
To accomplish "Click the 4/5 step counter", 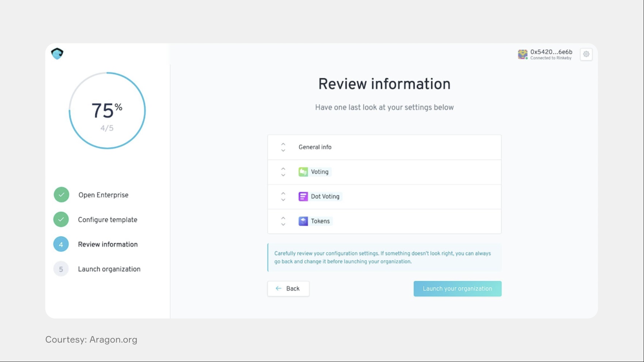I will point(107,128).
